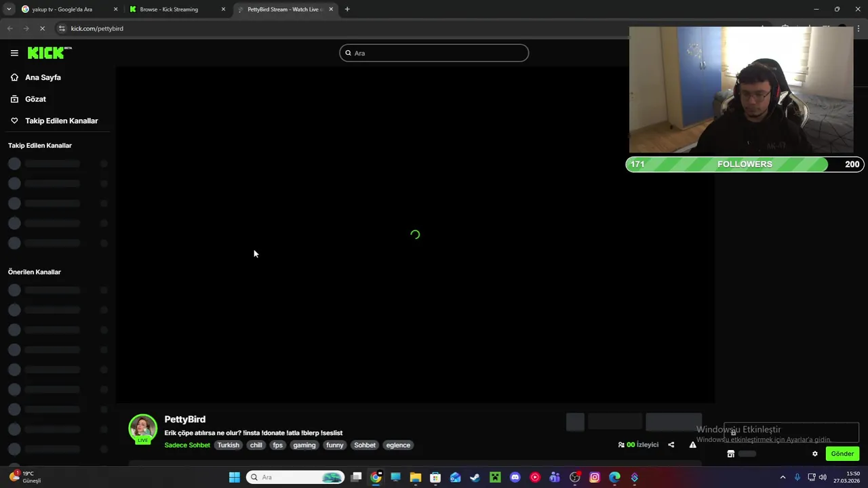868x488 pixels.
Task: Open Microsoft Edge from taskbar
Action: 614,477
